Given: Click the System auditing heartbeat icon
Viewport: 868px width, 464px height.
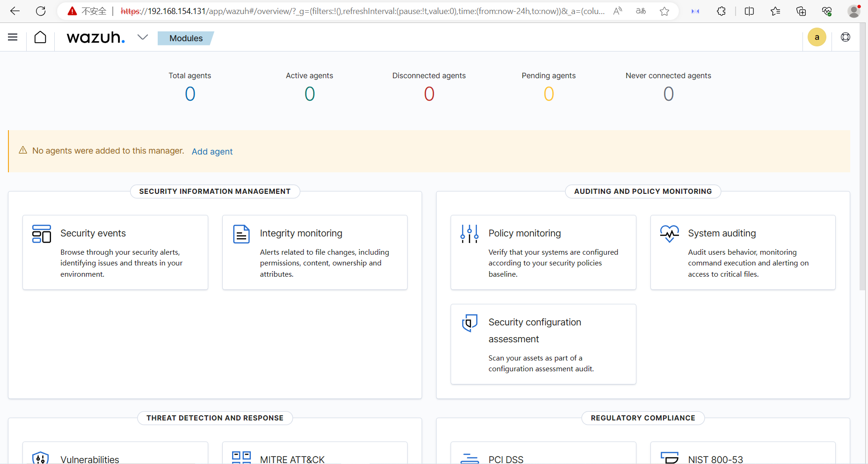Looking at the screenshot, I should point(670,234).
